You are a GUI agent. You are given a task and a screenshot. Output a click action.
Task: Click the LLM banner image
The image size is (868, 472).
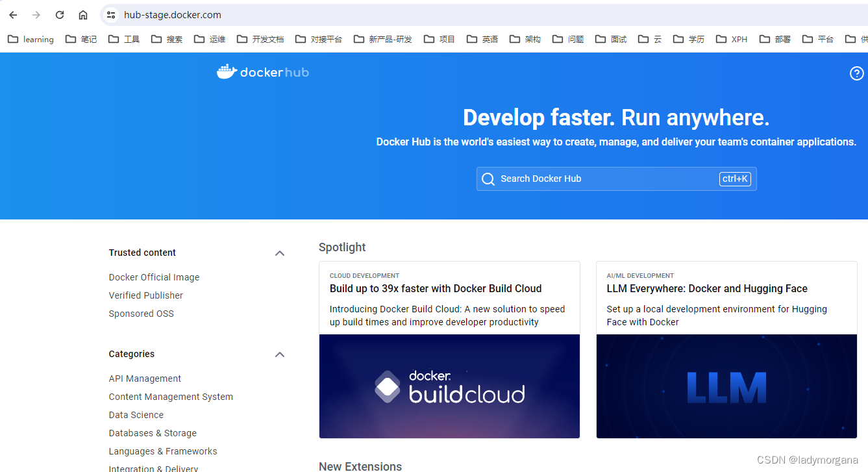[x=726, y=386]
